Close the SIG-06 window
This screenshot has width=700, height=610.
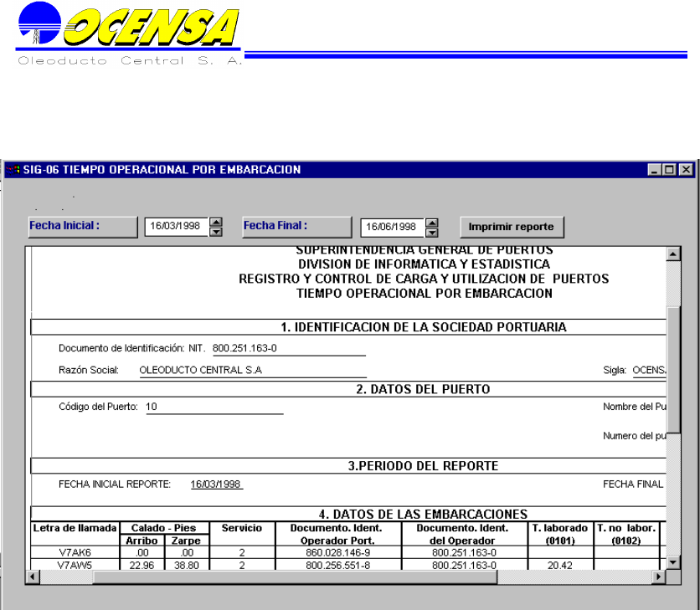(x=686, y=170)
